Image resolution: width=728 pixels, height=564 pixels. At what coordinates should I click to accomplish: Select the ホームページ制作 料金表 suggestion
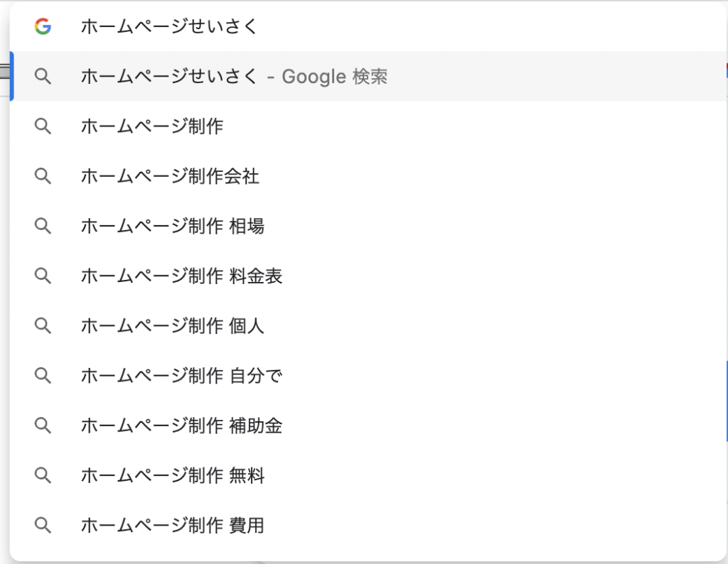pyautogui.click(x=182, y=276)
